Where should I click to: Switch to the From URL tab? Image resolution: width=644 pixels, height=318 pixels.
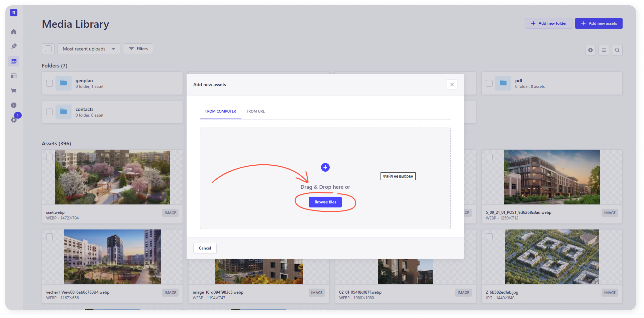coord(255,111)
